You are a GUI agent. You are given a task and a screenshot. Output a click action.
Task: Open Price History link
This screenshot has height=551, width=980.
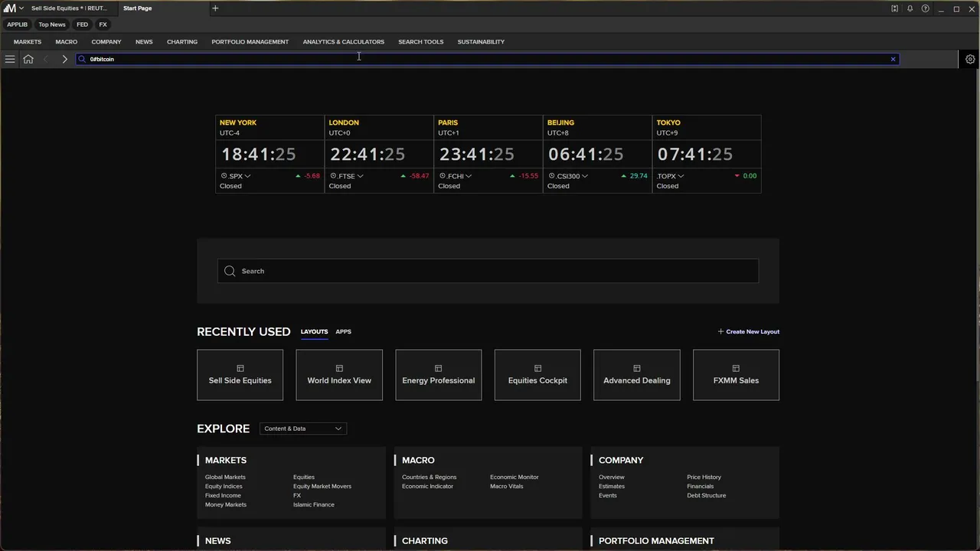click(x=704, y=477)
